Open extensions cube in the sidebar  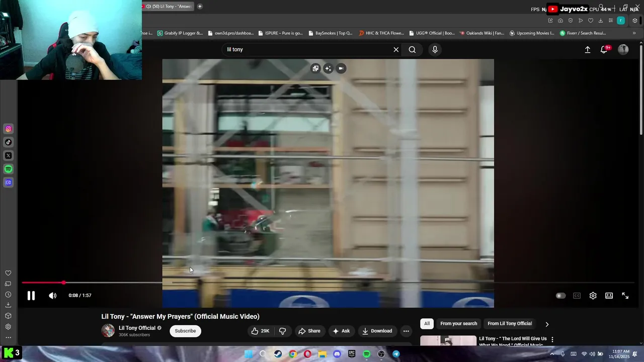click(8, 316)
